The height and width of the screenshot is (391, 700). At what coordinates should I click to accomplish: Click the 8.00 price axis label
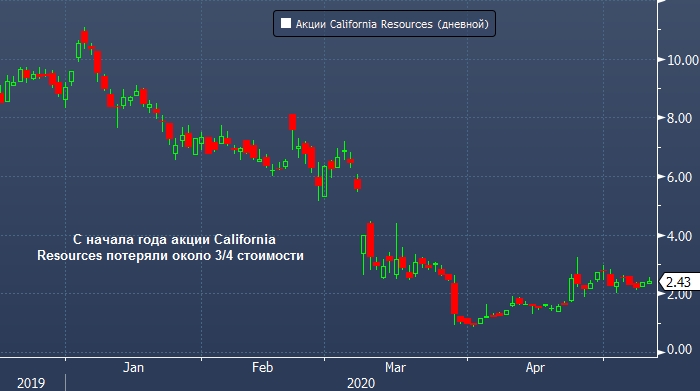[679, 118]
